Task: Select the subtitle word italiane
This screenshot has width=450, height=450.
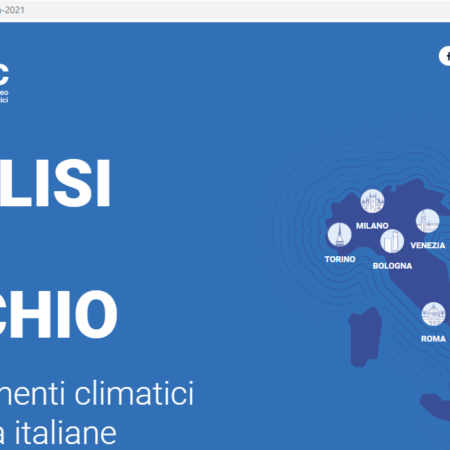Action: pyautogui.click(x=65, y=432)
